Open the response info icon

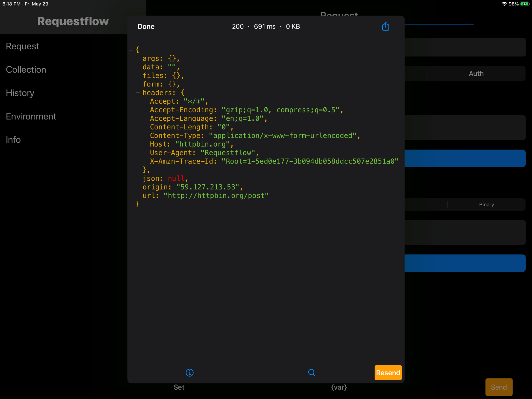(x=190, y=372)
